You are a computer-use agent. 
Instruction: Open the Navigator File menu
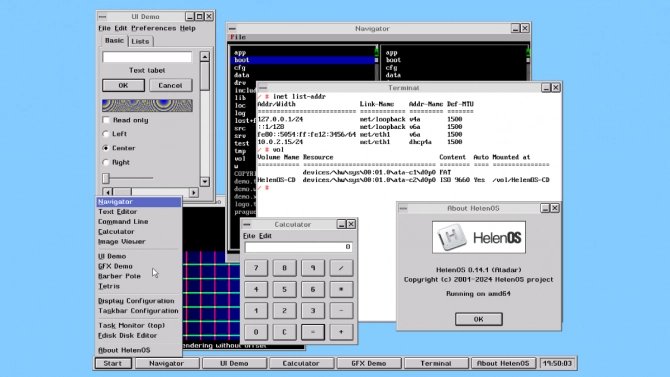pyautogui.click(x=238, y=37)
